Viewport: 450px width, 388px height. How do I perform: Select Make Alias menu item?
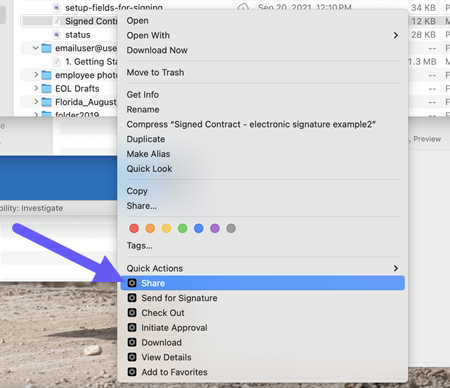[x=148, y=154]
